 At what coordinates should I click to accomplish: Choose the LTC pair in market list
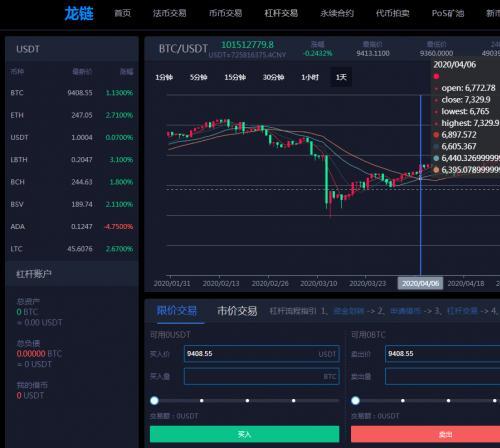click(x=72, y=249)
